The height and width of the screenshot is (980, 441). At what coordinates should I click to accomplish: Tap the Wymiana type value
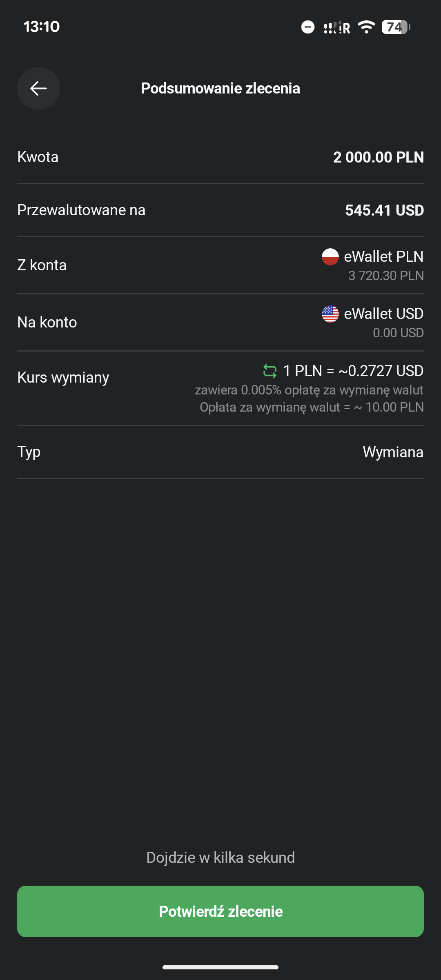pos(393,452)
